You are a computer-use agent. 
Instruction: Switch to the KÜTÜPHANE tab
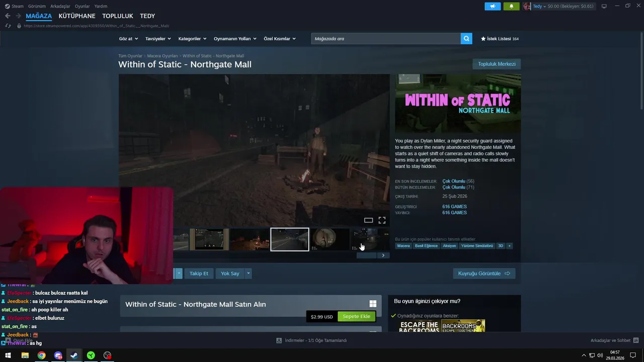click(x=77, y=16)
